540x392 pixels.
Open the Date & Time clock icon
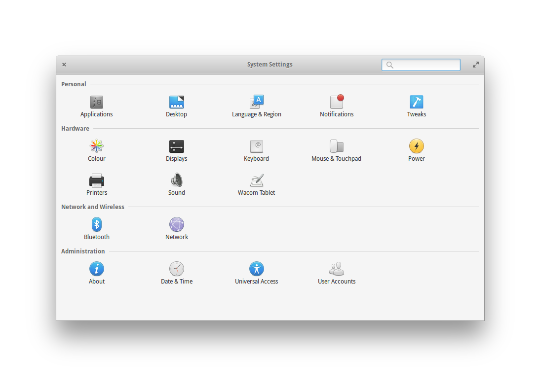click(x=176, y=269)
